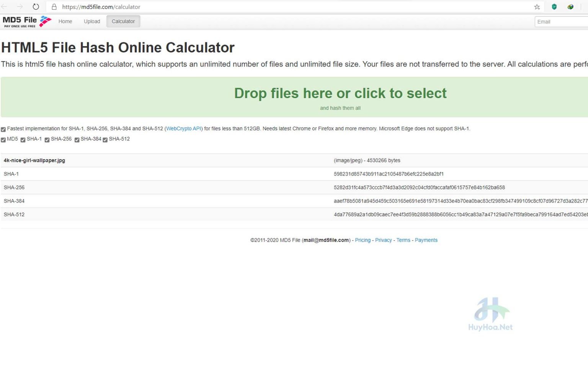
Task: Open the WebCrypto API link
Action: tap(183, 129)
